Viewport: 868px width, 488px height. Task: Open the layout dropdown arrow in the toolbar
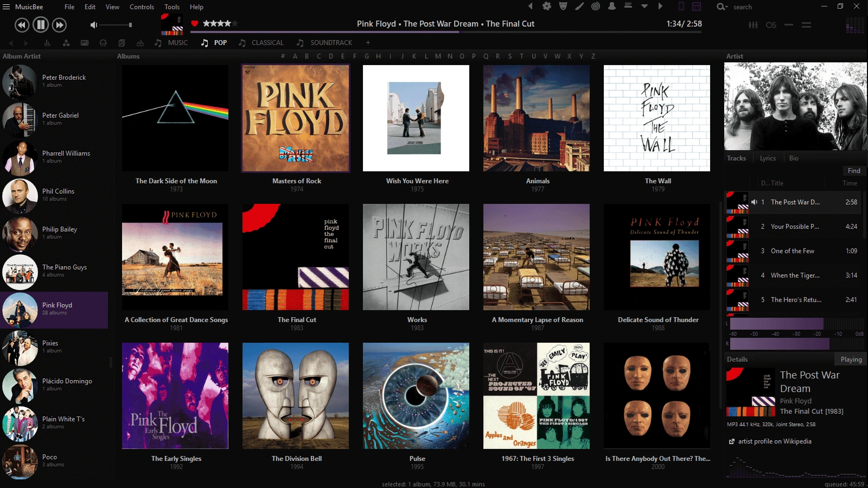[644, 7]
